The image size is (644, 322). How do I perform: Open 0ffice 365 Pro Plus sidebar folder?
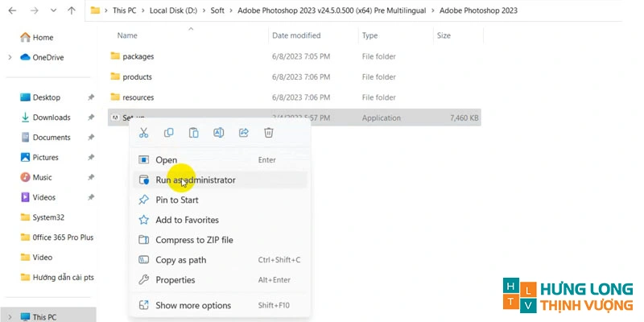click(x=63, y=237)
